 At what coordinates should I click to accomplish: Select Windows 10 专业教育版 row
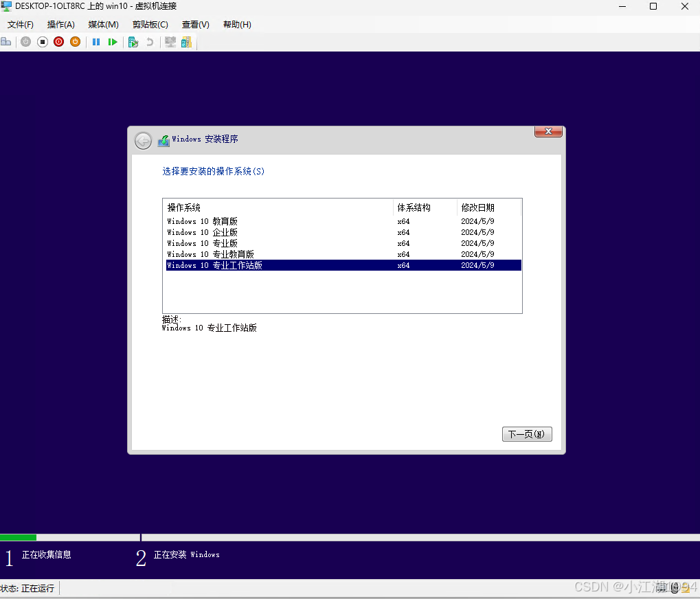pyautogui.click(x=343, y=254)
